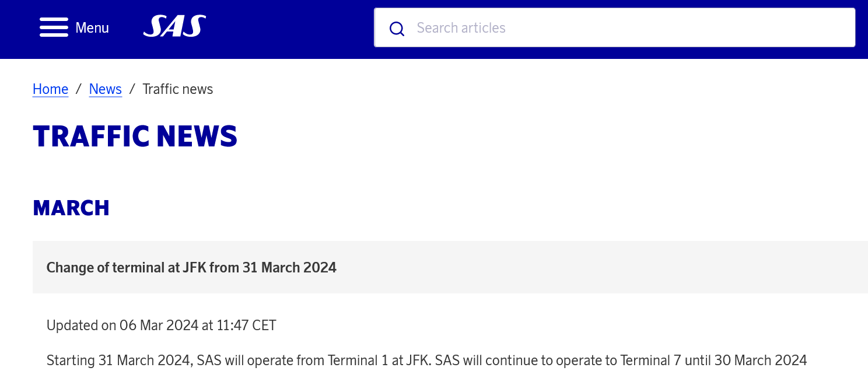
Task: Click the SAS logo
Action: pyautogui.click(x=174, y=27)
